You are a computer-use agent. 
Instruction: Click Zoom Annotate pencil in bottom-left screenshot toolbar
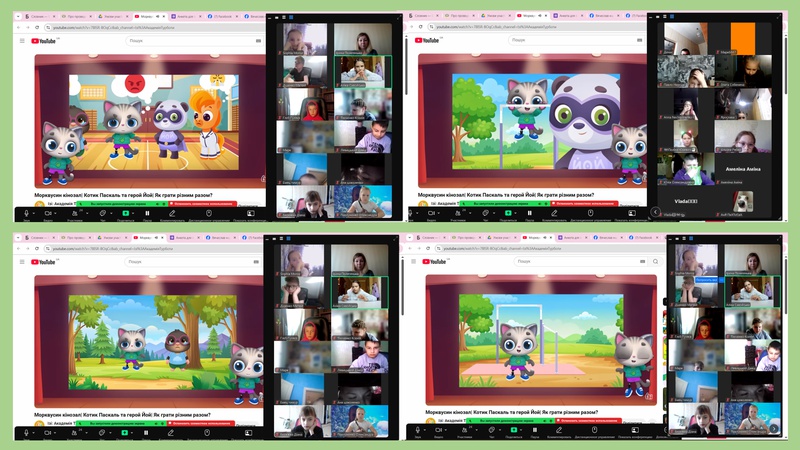pyautogui.click(x=171, y=433)
